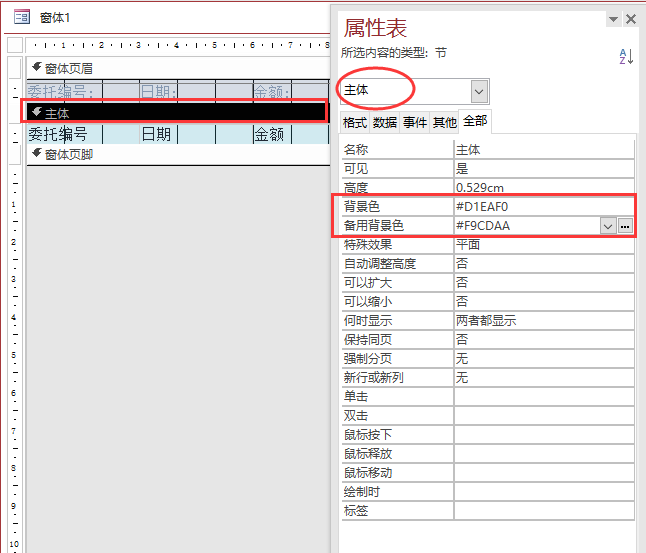The image size is (646, 553).
Task: Click the 保持同页 property value
Action: [543, 340]
